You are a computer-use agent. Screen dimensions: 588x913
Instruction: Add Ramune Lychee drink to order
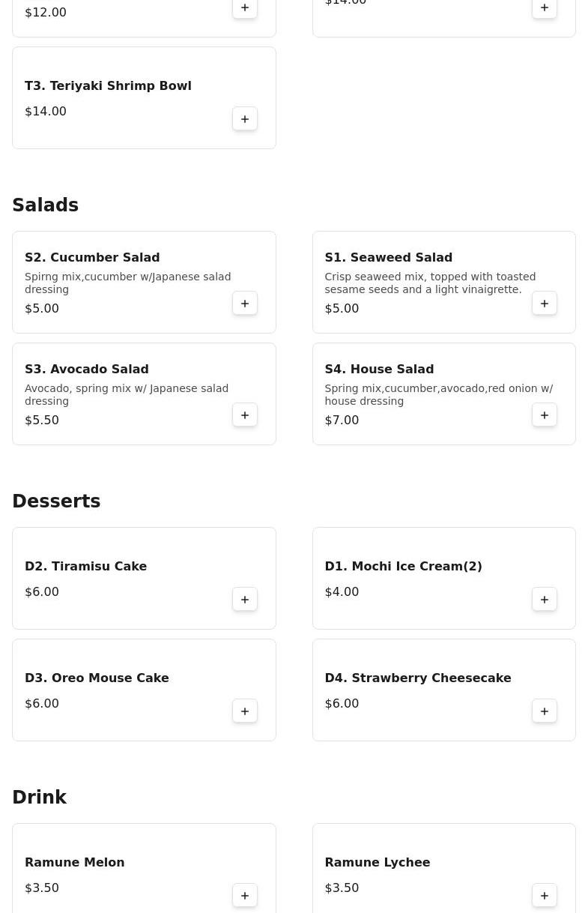(x=545, y=896)
